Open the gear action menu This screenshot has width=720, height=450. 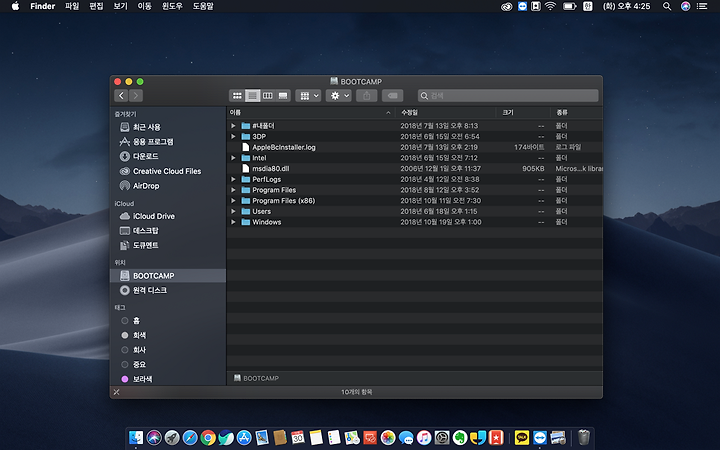[339, 96]
